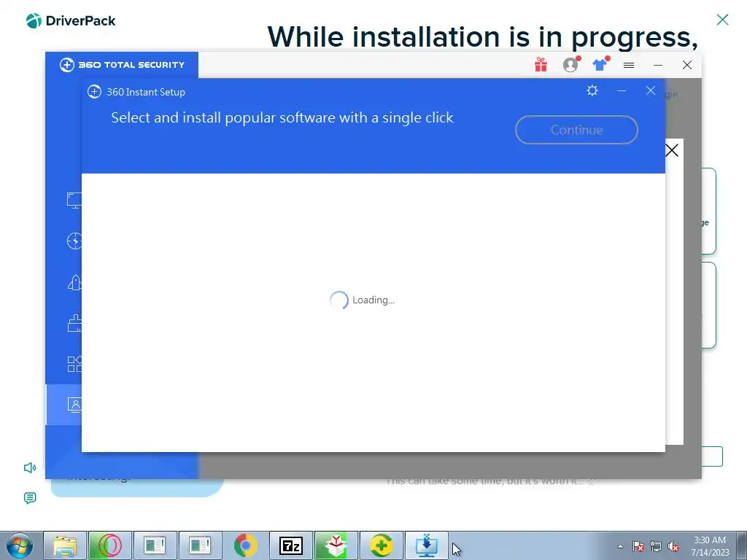Open the Opera browser taskbar icon

click(x=109, y=545)
